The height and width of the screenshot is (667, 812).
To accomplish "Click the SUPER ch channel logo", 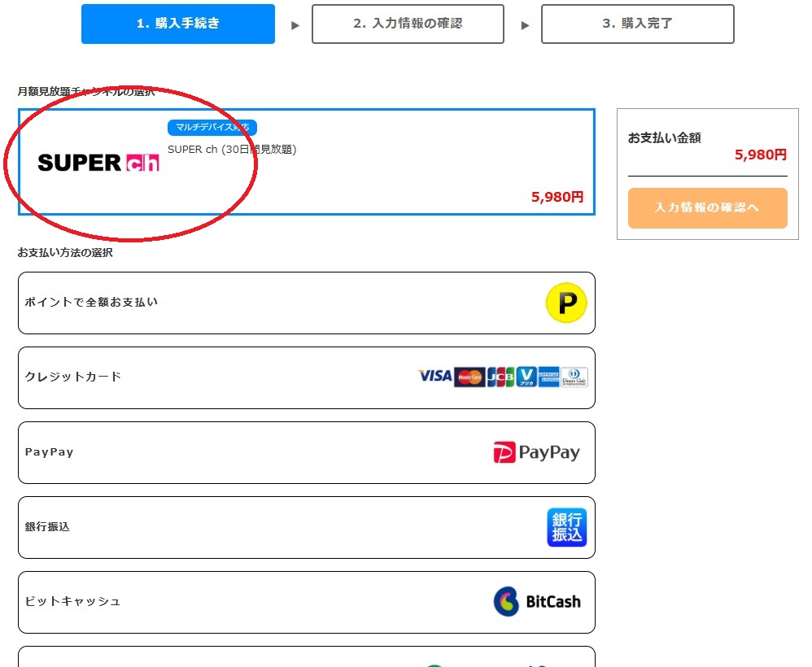I will click(98, 163).
